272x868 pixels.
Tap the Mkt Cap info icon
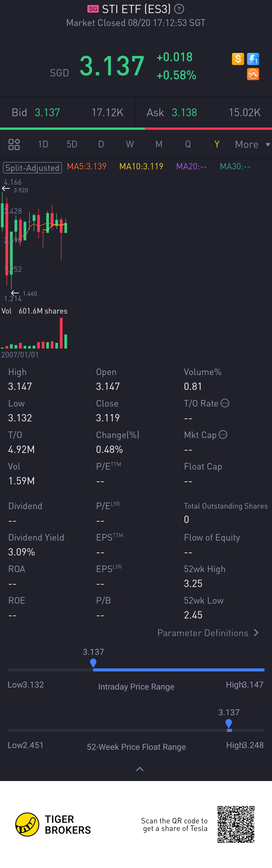point(223,435)
